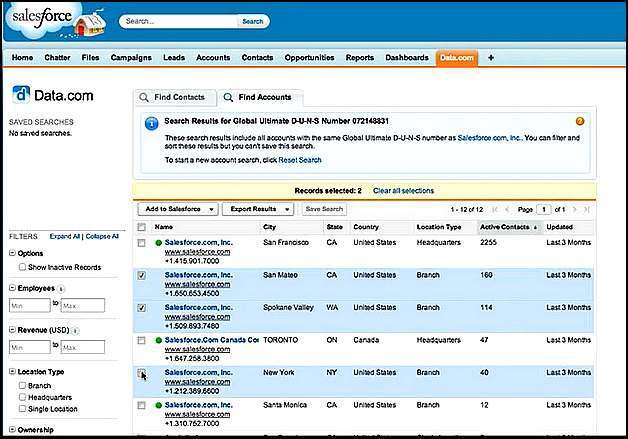Click the Revenue Max input field
This screenshot has width=628, height=439.
pos(83,347)
